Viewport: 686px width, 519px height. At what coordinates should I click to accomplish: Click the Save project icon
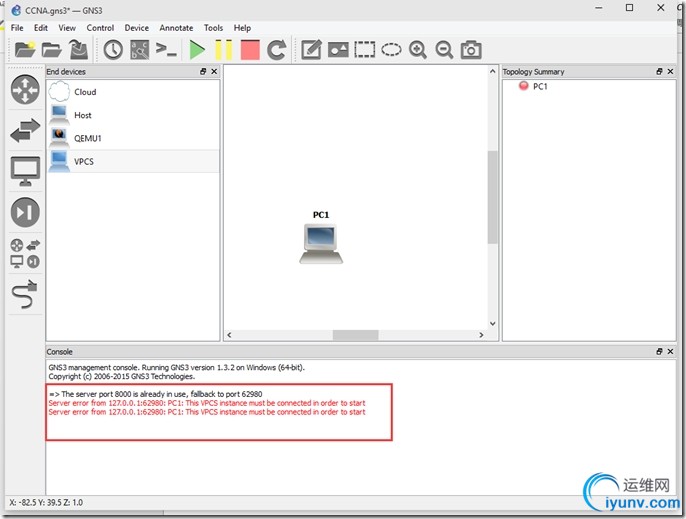tap(79, 49)
